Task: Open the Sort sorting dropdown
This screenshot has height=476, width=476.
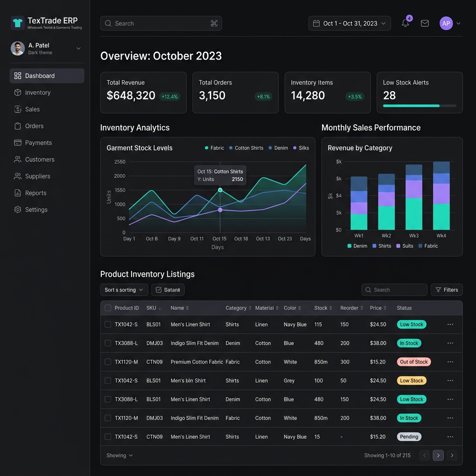Action: click(x=124, y=290)
